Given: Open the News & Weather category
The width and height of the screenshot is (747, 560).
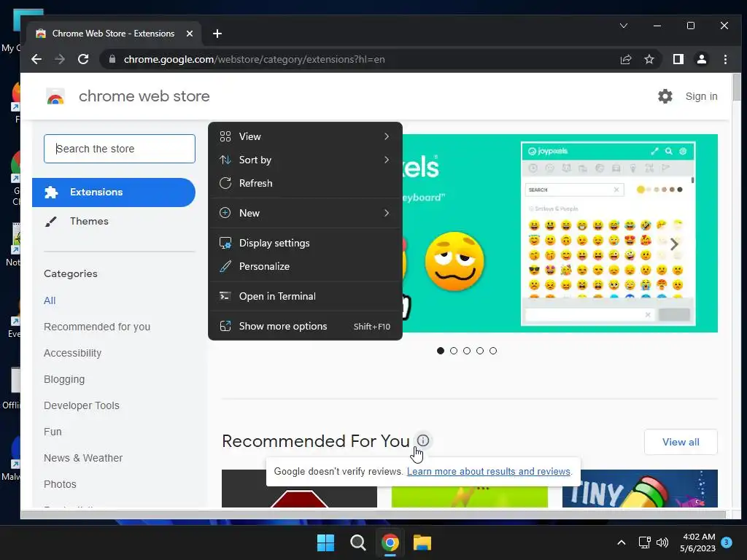Looking at the screenshot, I should click(x=83, y=458).
